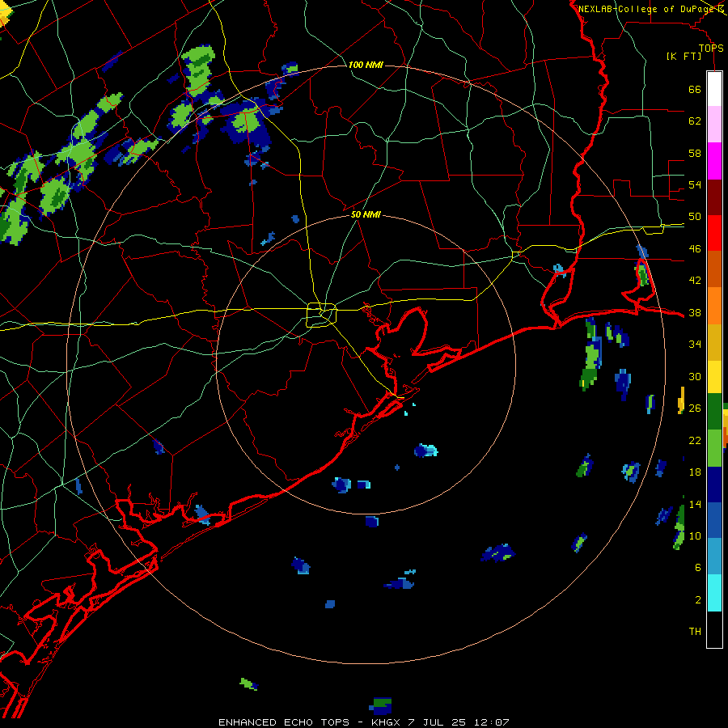Click the '7 JUL 25 12:07' timestamp
728x728 pixels.
coord(459,722)
